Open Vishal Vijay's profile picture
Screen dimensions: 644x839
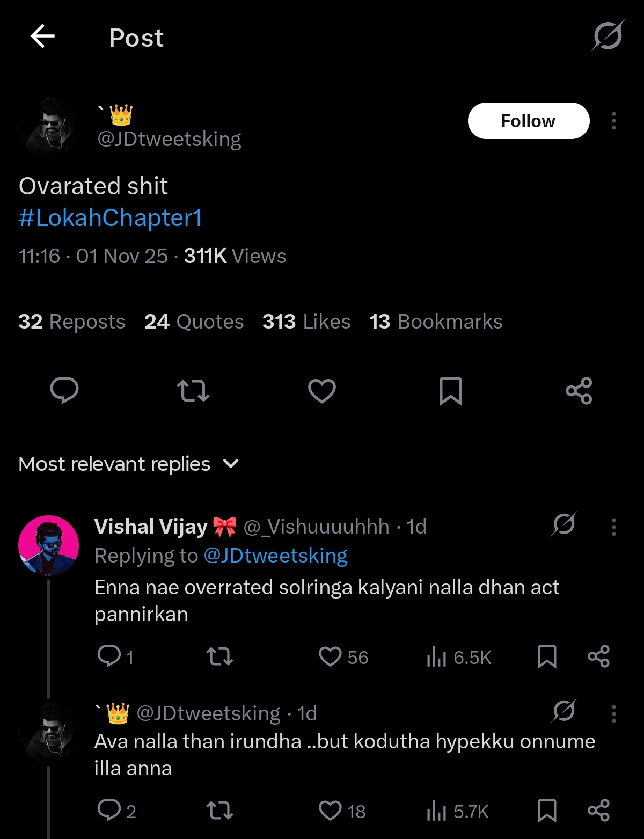(x=48, y=545)
